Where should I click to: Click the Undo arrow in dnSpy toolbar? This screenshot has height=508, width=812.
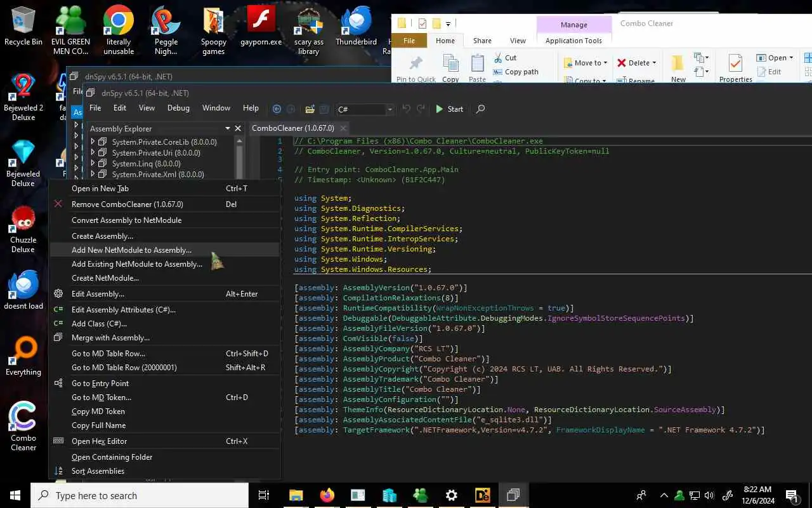406,109
